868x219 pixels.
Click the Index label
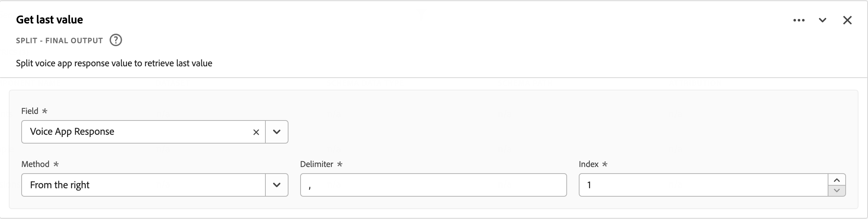(589, 164)
